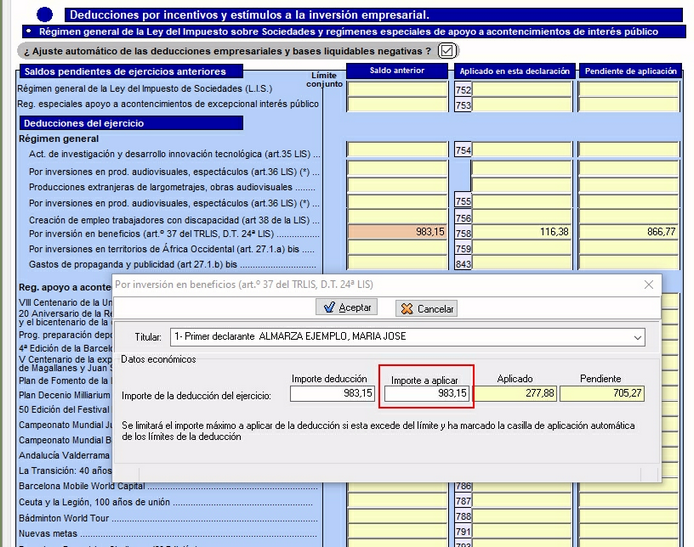Click the Ceuta y la Legión label
Image resolution: width=694 pixels, height=547 pixels.
click(94, 502)
